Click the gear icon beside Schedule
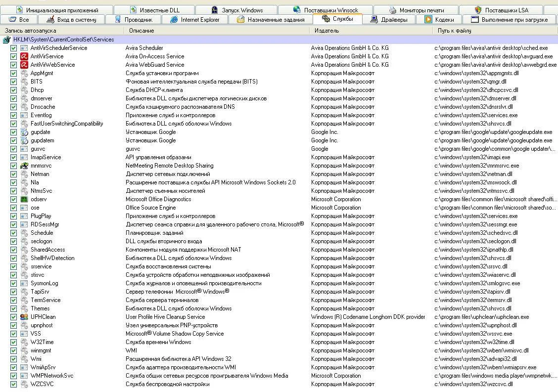 click(24, 233)
